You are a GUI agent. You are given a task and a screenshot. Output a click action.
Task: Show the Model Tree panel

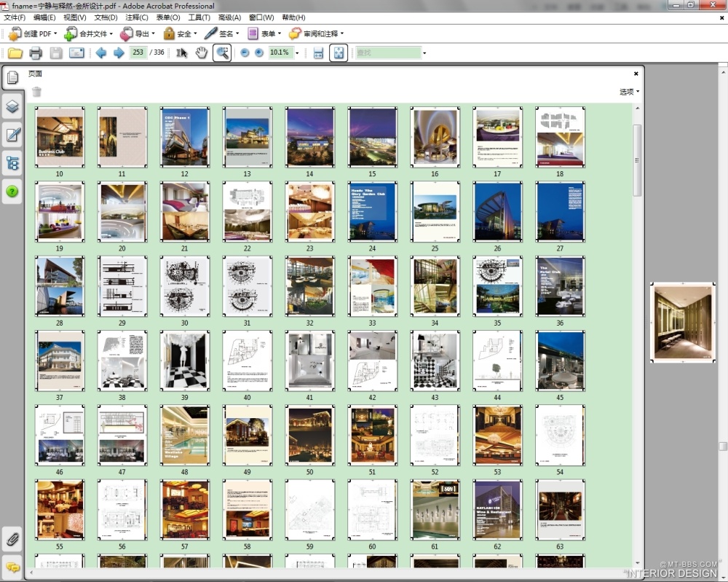(12, 163)
